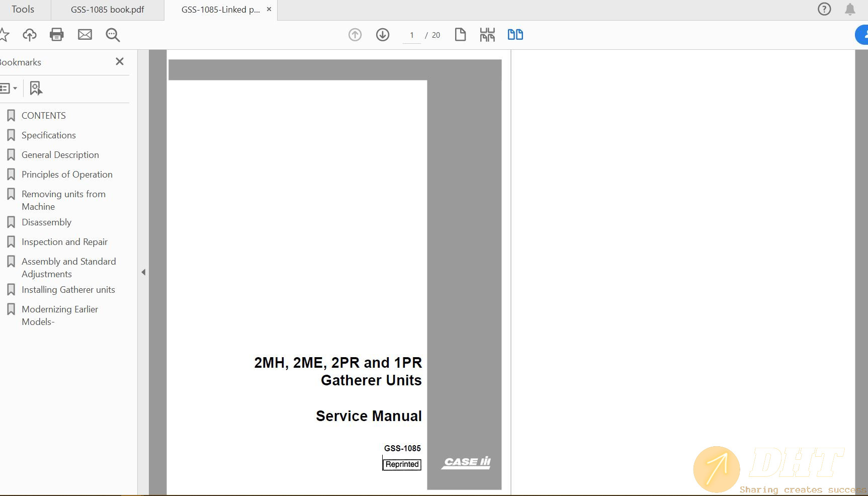Viewport: 868px width, 496px height.
Task: Collapse the bookmarks pane with arrow
Action: click(143, 272)
